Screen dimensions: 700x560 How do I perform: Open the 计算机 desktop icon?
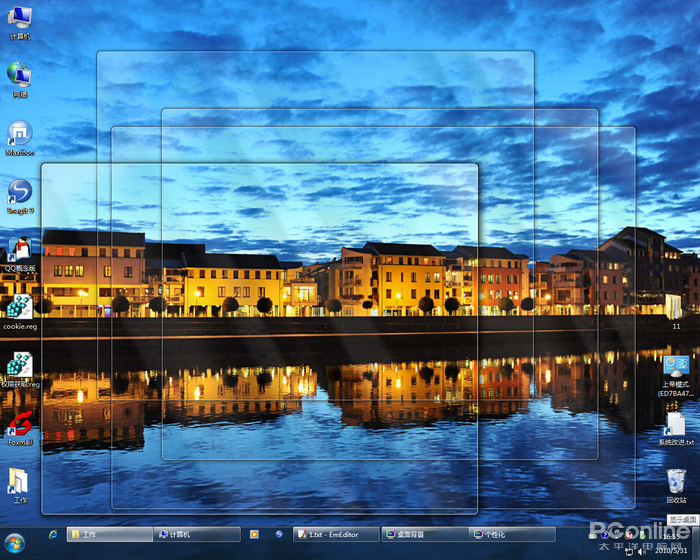coord(20,23)
